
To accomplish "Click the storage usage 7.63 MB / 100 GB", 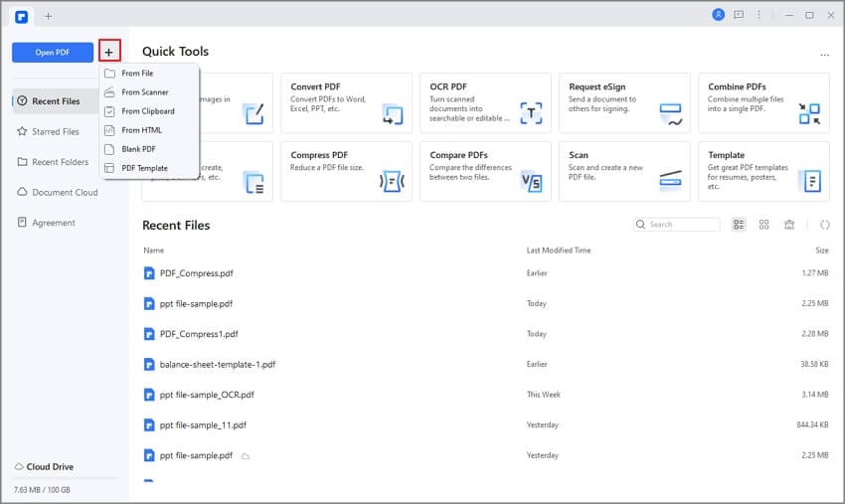I will 42,490.
